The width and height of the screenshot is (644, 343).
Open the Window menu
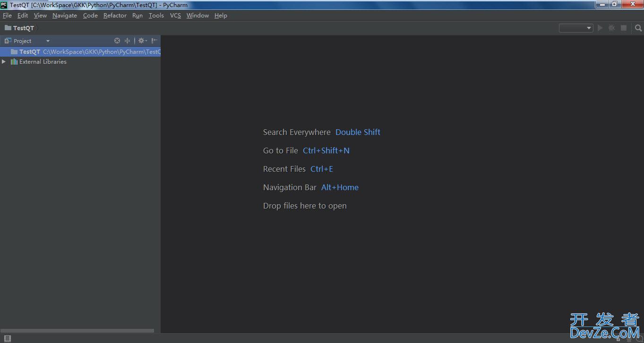point(197,16)
